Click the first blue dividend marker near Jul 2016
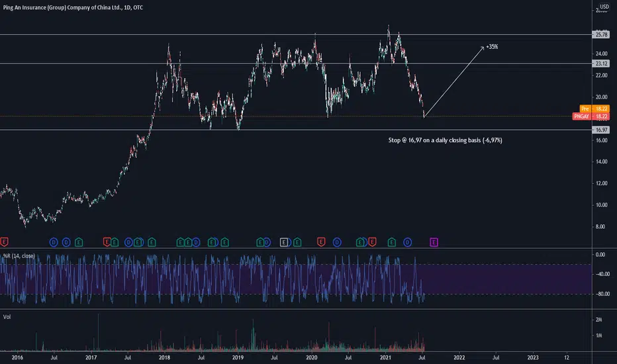This screenshot has width=617, height=364. click(54, 242)
